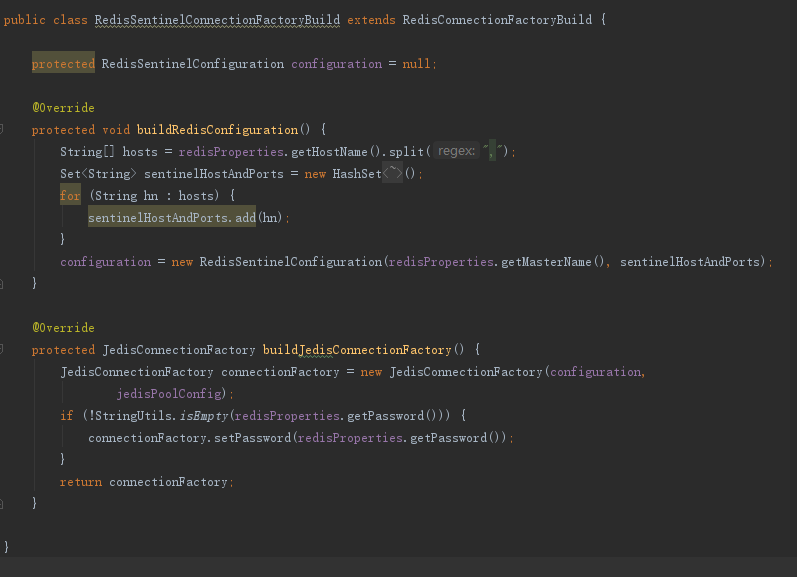Click highlighted 'protected' on the field declaration
The height and width of the screenshot is (577, 797).
63,64
